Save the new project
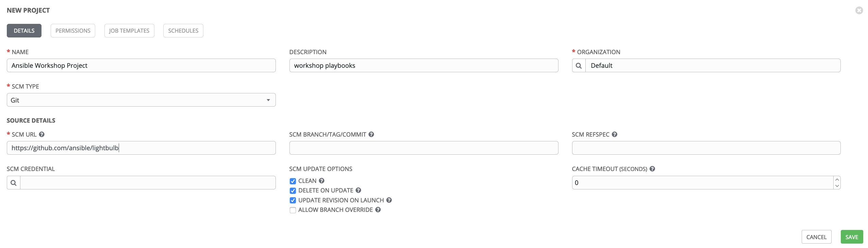Viewport: 868px width, 248px height. tap(852, 237)
